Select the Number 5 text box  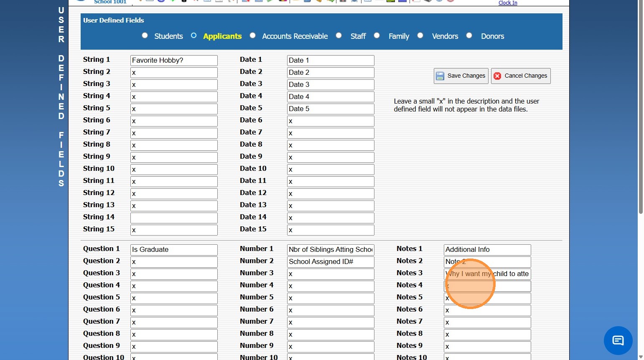point(331,298)
